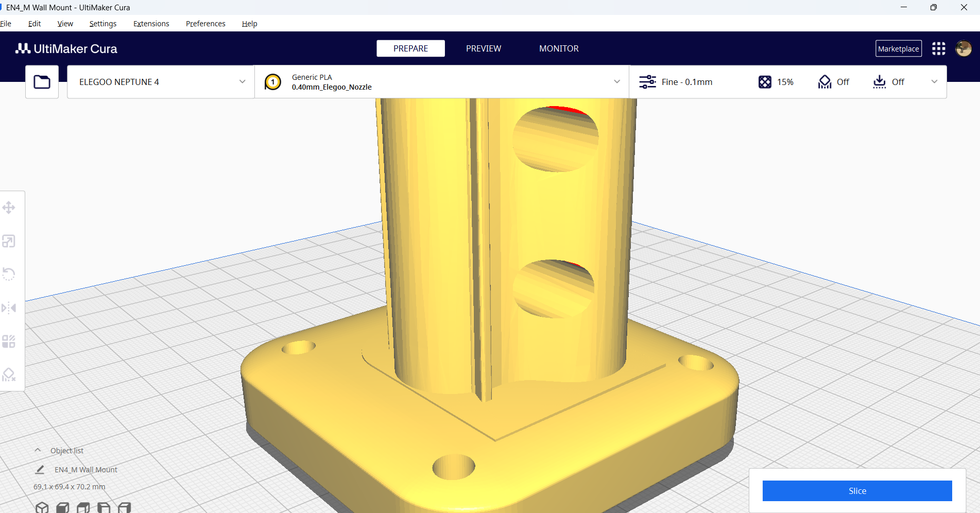This screenshot has height=513, width=980.
Task: Open the File menu
Action: [6, 24]
